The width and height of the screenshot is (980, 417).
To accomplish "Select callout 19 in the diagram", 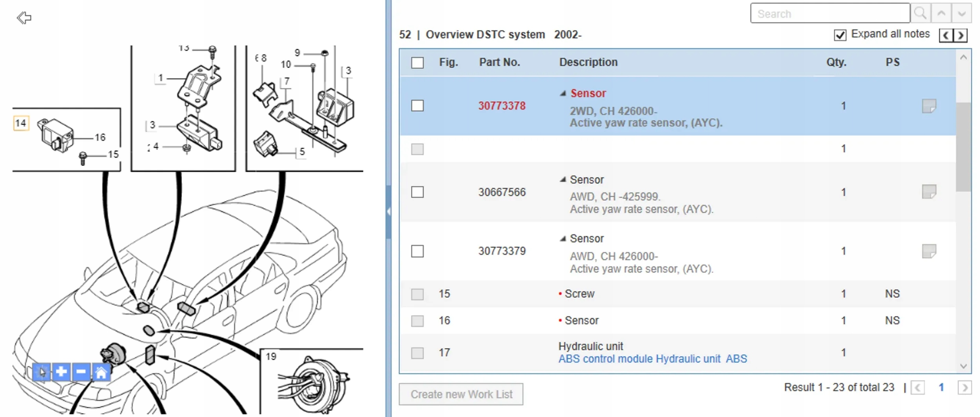I will coord(271,356).
